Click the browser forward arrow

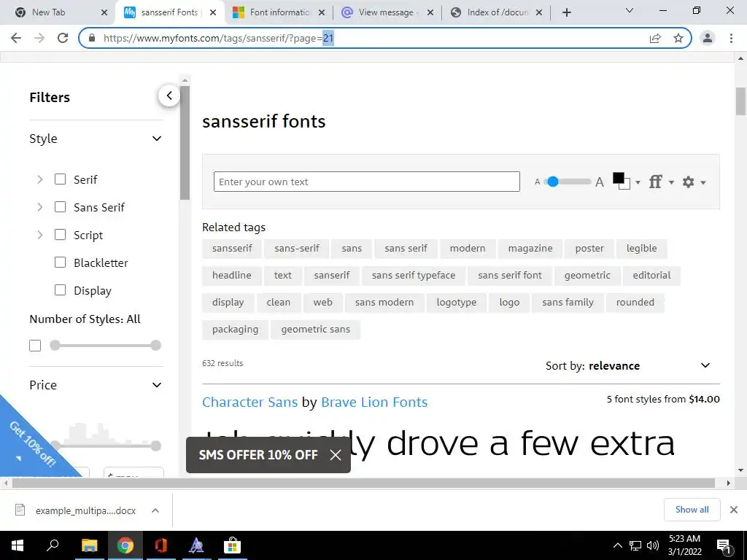(39, 38)
